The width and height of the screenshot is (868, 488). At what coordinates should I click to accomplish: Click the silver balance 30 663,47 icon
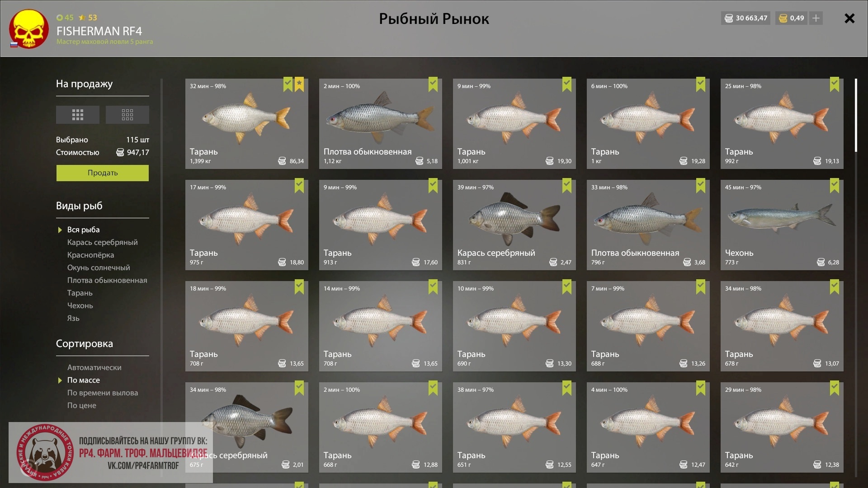coord(729,19)
